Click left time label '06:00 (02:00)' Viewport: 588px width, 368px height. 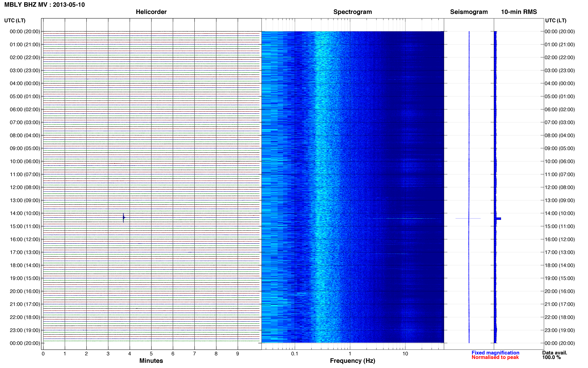pyautogui.click(x=25, y=109)
